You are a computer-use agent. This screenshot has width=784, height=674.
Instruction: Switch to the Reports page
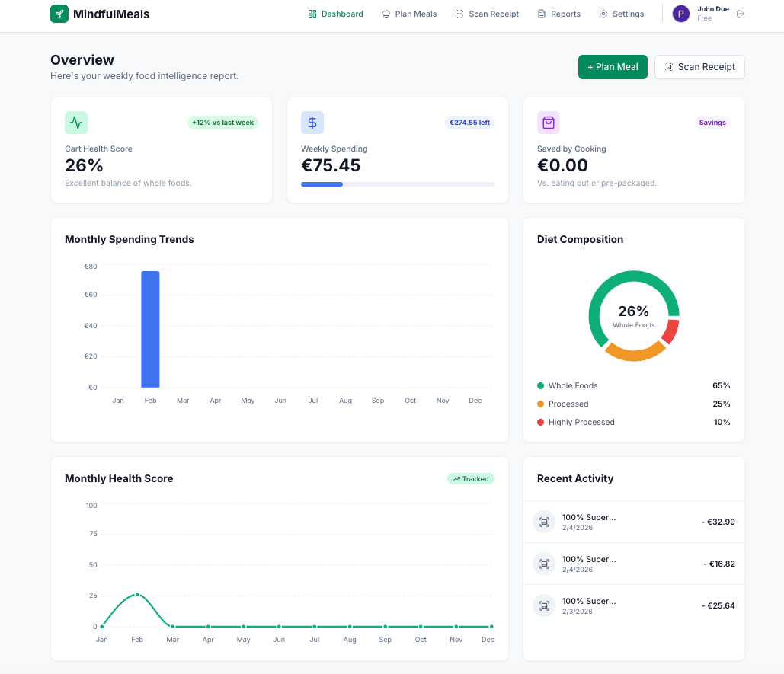click(558, 14)
